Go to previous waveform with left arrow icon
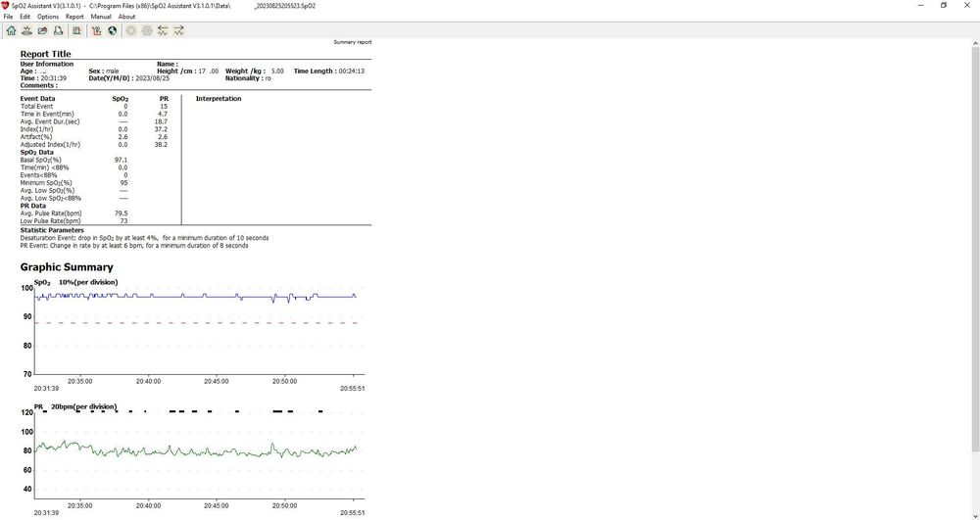This screenshot has height=520, width=980. point(163,30)
